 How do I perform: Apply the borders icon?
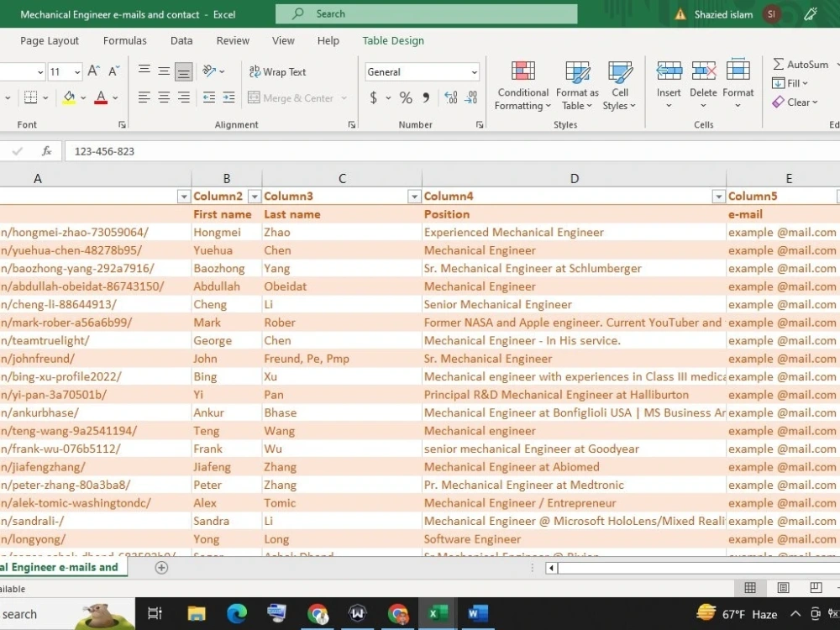point(31,97)
